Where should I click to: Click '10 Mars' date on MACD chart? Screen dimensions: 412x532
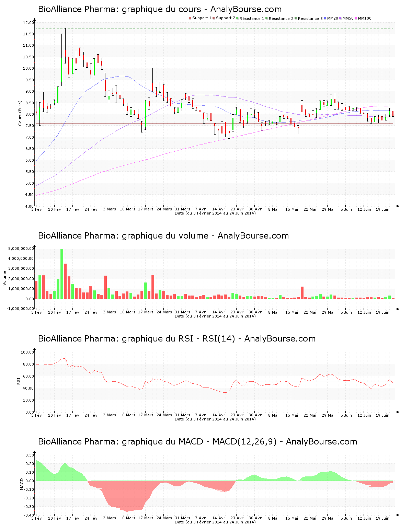[x=127, y=518]
